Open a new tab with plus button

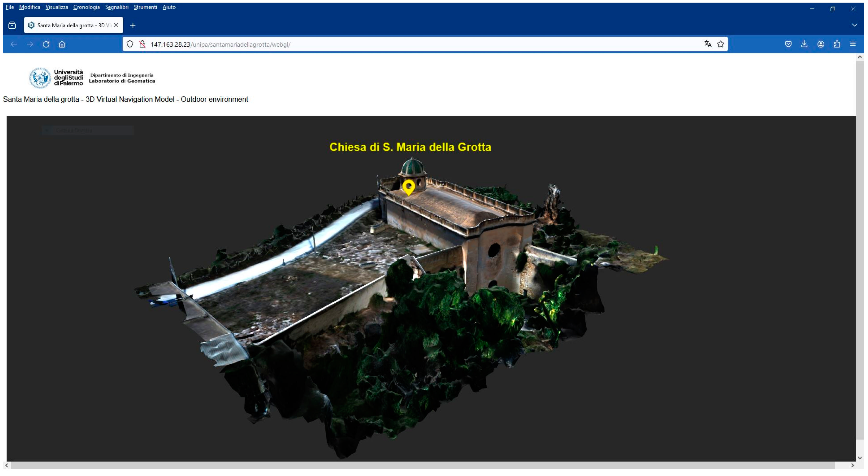[x=133, y=25]
